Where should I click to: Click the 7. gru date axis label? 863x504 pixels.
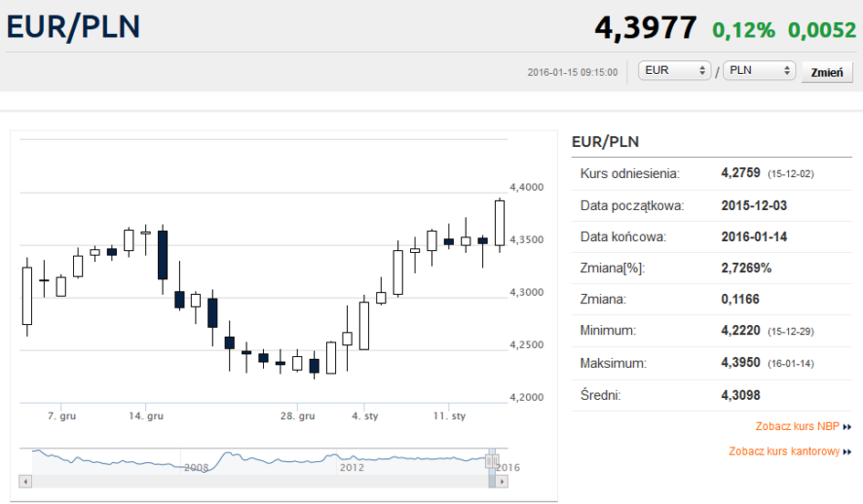tap(62, 416)
